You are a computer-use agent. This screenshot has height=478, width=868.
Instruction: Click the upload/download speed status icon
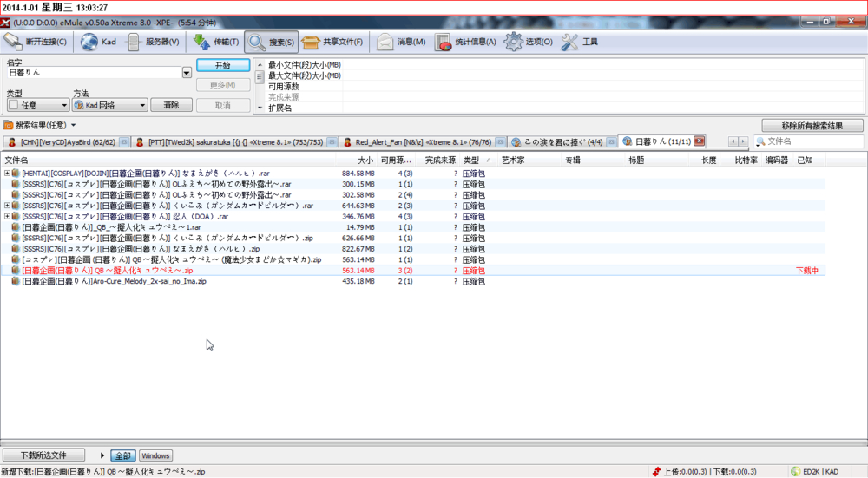tap(656, 471)
